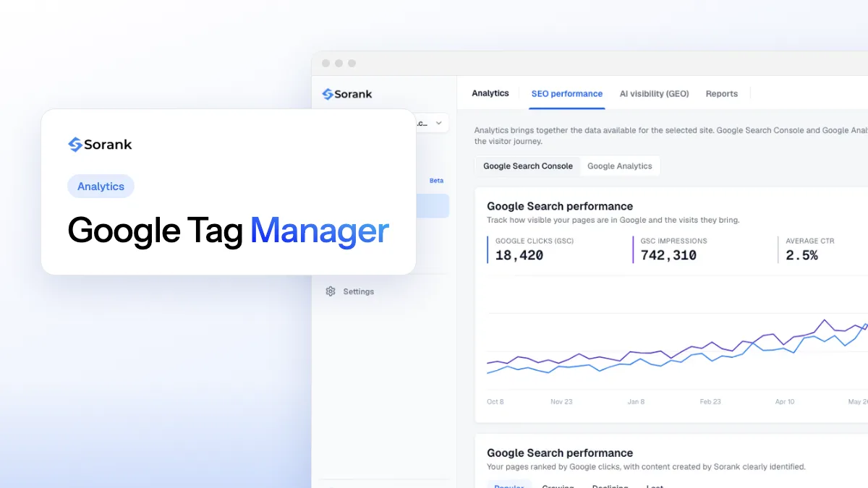Click the GSC IMPRESSIONS metric label
The height and width of the screenshot is (488, 868).
(x=674, y=241)
